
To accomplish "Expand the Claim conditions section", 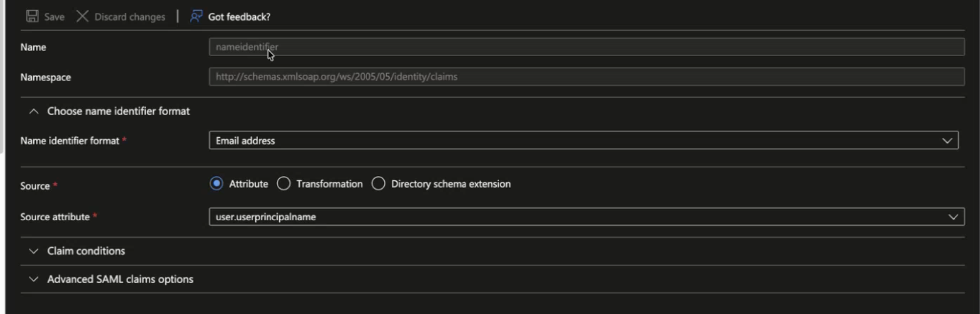I will (34, 251).
